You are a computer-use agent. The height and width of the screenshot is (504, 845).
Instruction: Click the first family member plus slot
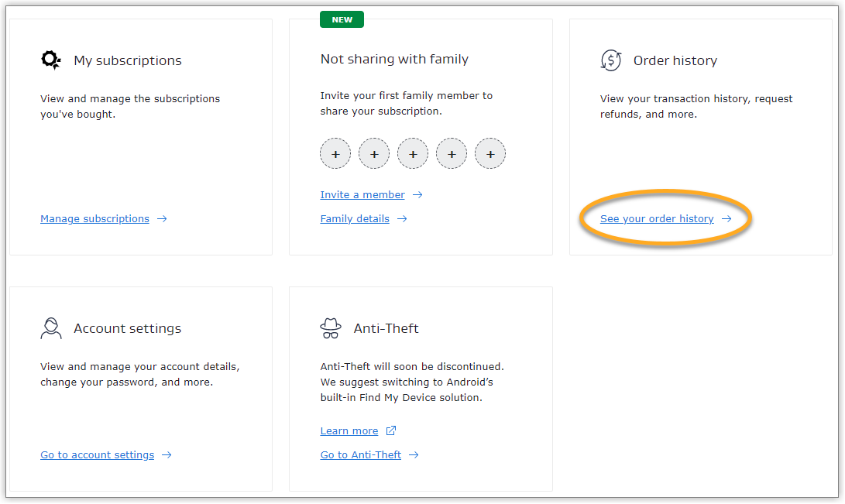coord(335,154)
